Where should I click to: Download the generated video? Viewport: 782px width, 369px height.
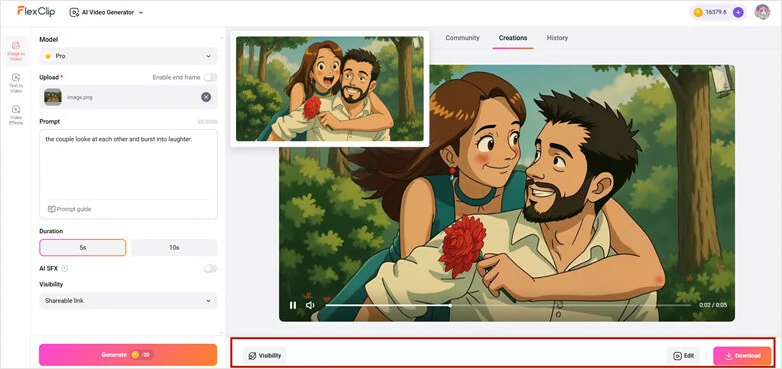coord(742,356)
